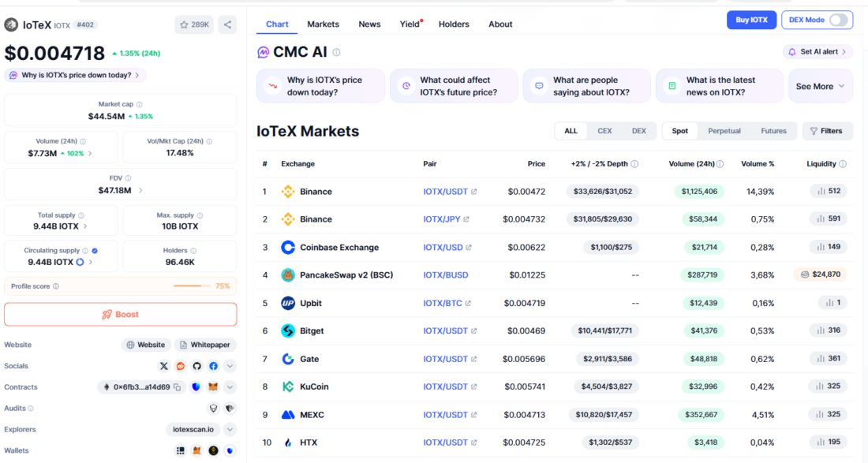Expand the Volume (24h) detail chevron
This screenshot has height=463, width=868.
(90, 153)
